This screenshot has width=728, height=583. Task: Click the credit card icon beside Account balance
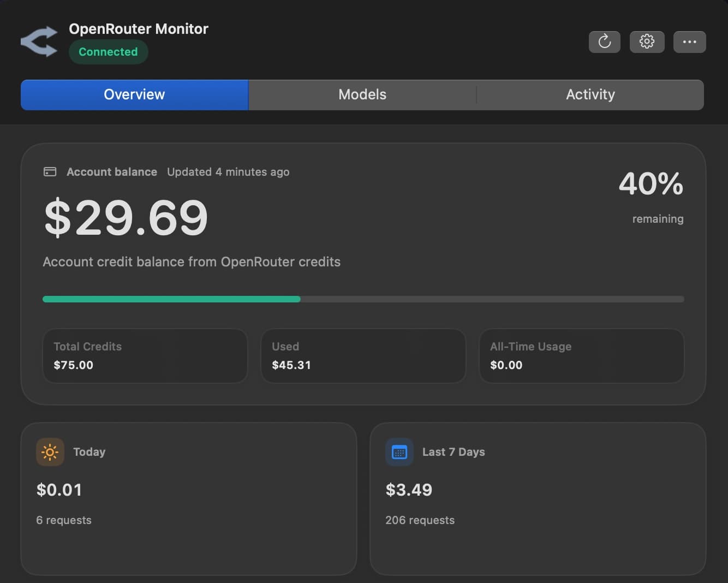[50, 172]
